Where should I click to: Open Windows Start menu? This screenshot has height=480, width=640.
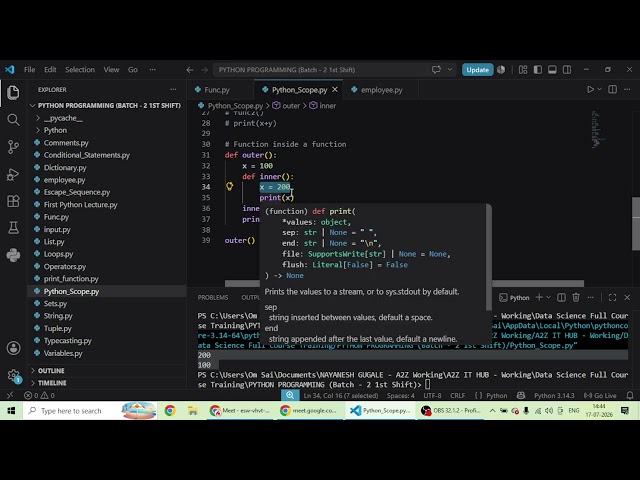[x=11, y=411]
